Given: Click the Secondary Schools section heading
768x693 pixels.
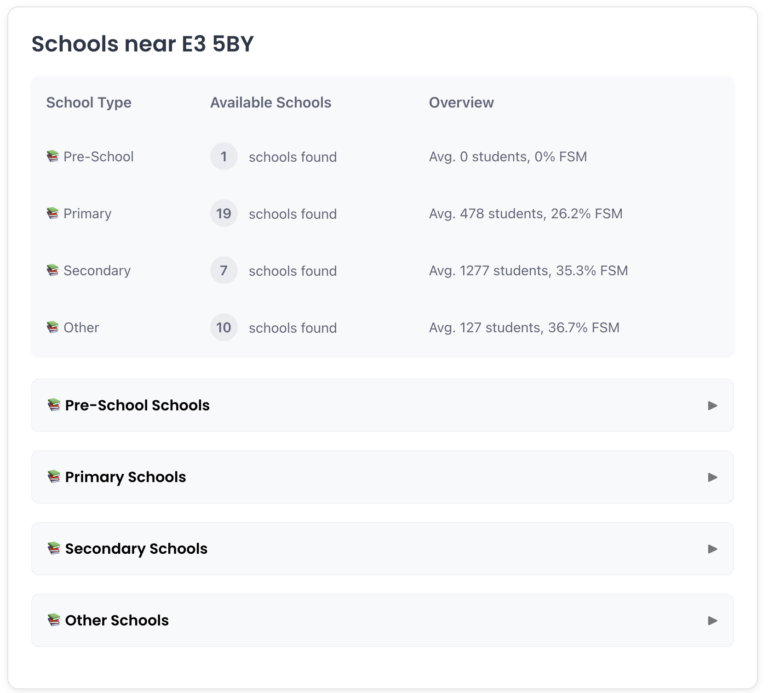Looking at the screenshot, I should tap(136, 549).
